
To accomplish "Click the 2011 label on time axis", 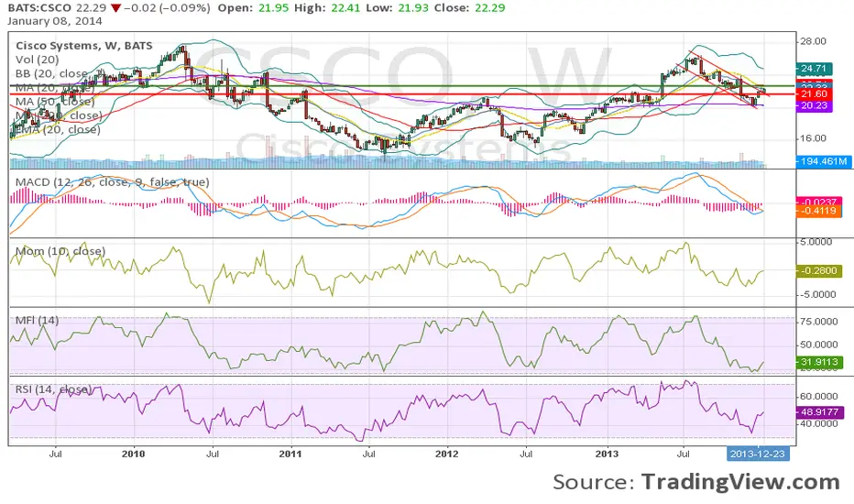I will tap(290, 454).
